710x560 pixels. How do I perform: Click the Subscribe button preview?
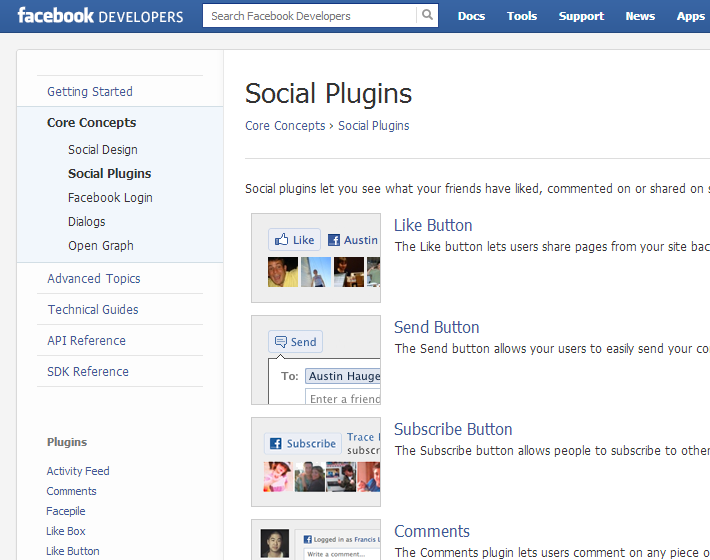[302, 443]
